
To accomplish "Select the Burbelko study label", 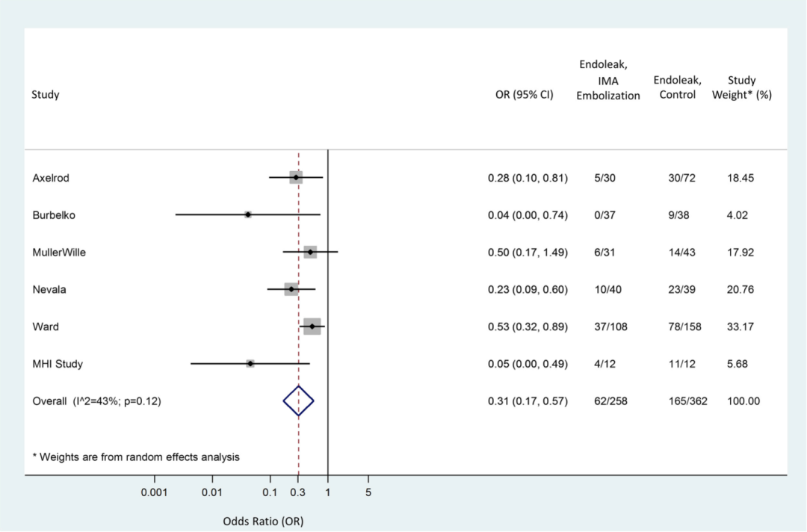I will tap(54, 215).
